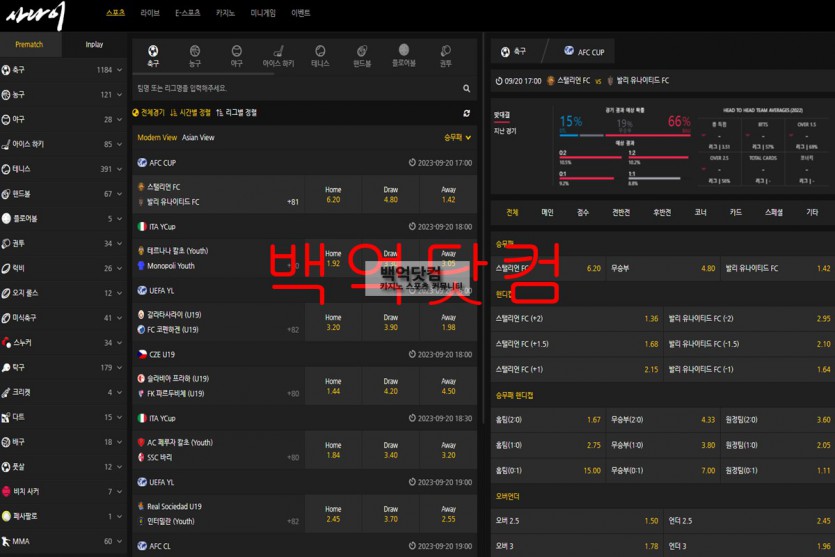Open the 승무패 market dropdown
Viewport: 835px width, 557px height.
tap(456, 137)
